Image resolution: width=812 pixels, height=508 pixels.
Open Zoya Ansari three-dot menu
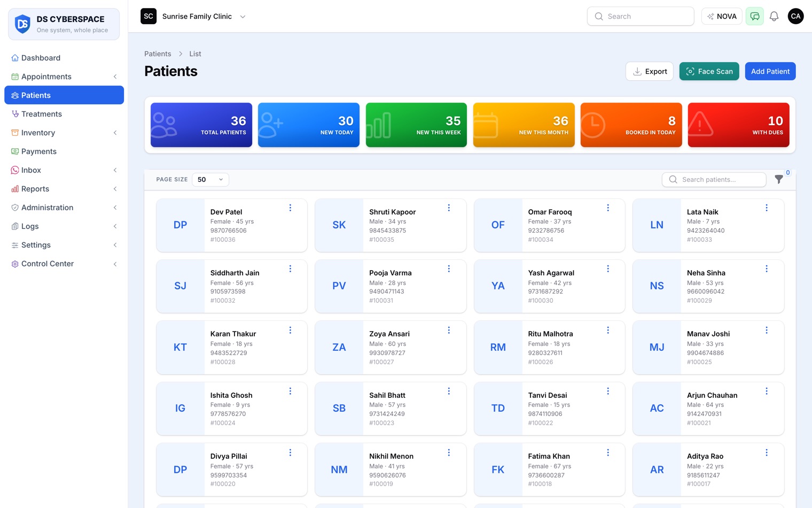point(449,330)
